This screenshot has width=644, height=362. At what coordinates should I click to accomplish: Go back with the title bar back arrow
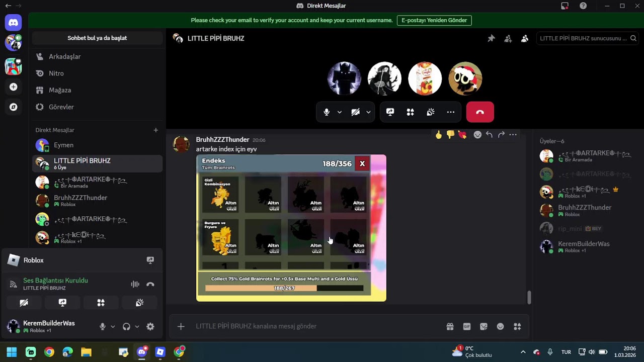click(8, 6)
